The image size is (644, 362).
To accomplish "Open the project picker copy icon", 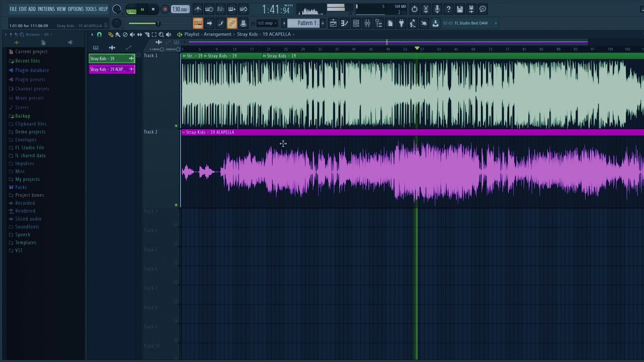I will click(x=390, y=23).
